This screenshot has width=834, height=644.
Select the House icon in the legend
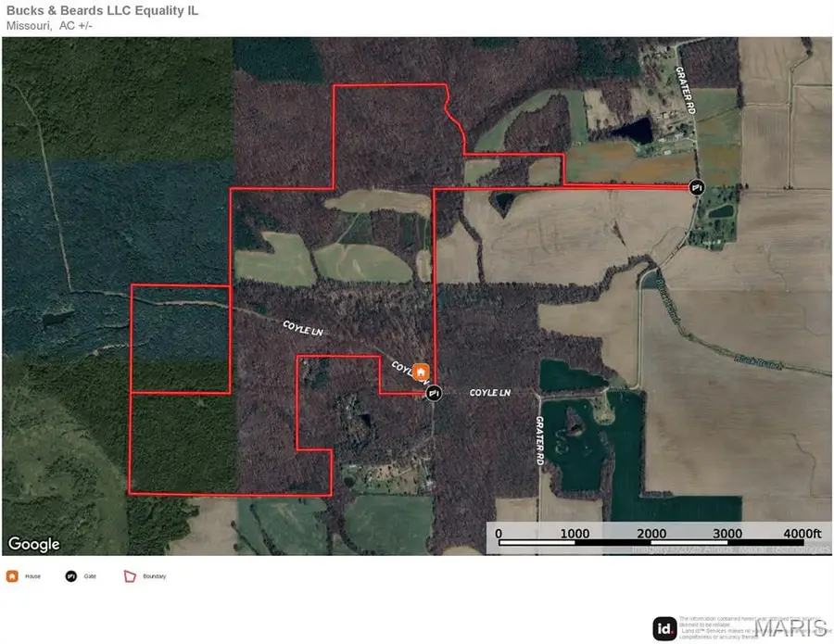11,575
